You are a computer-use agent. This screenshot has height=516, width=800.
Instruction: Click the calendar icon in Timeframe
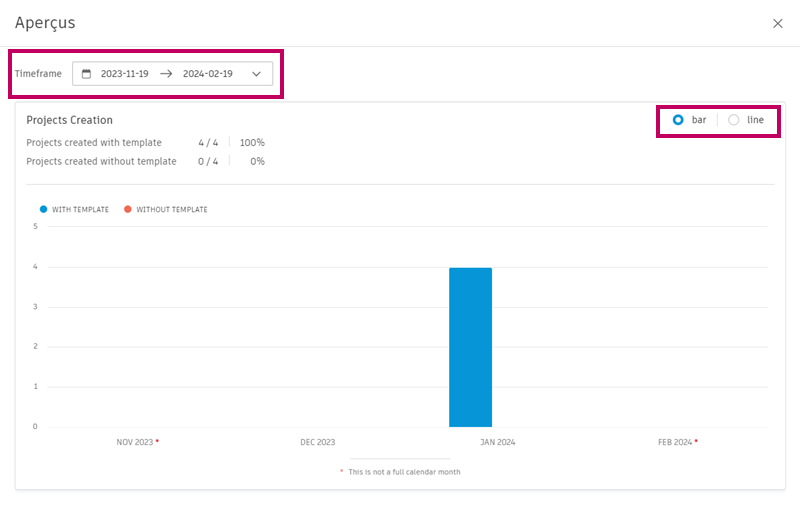pyautogui.click(x=86, y=74)
